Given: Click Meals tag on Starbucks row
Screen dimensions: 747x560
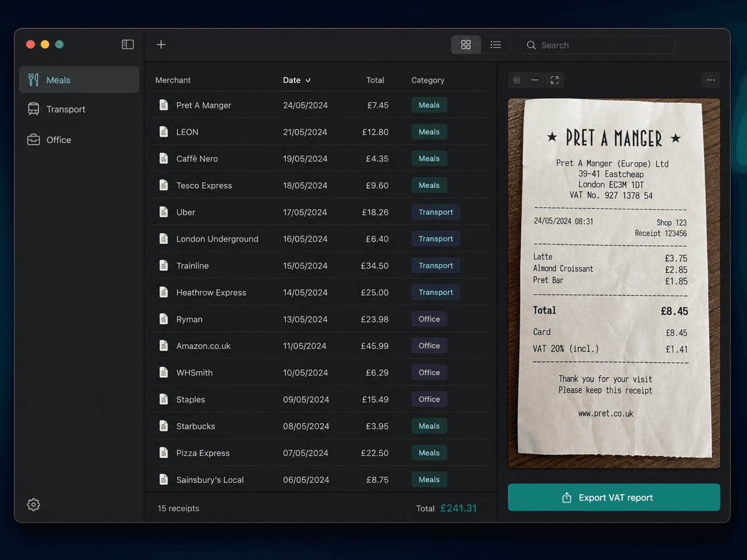Looking at the screenshot, I should (429, 426).
